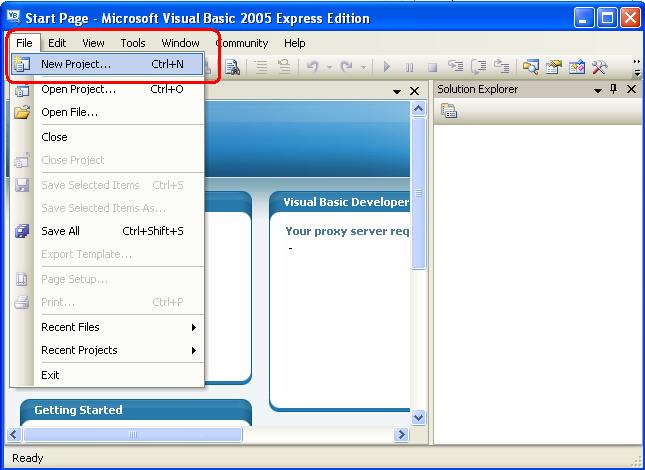
Task: Open the Object Browser toolbar icon
Action: coord(577,67)
